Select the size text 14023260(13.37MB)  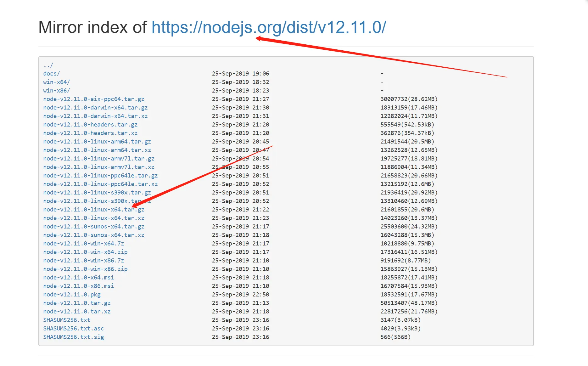409,218
